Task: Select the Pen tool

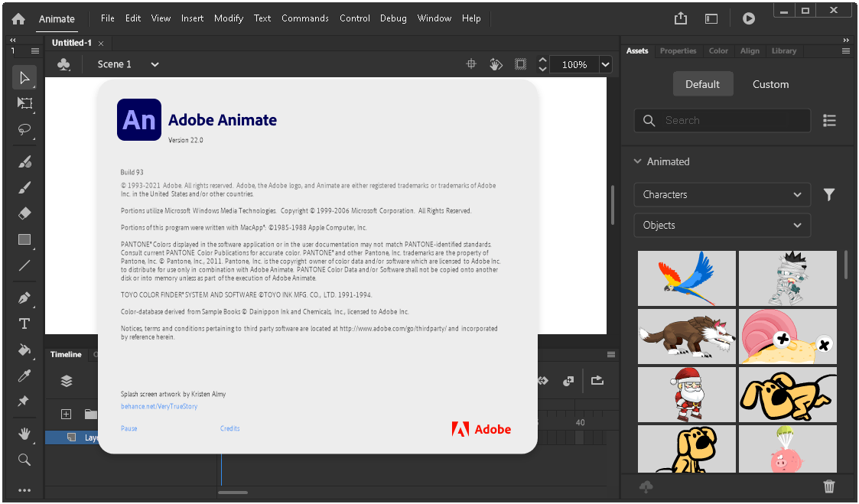Action: point(24,298)
